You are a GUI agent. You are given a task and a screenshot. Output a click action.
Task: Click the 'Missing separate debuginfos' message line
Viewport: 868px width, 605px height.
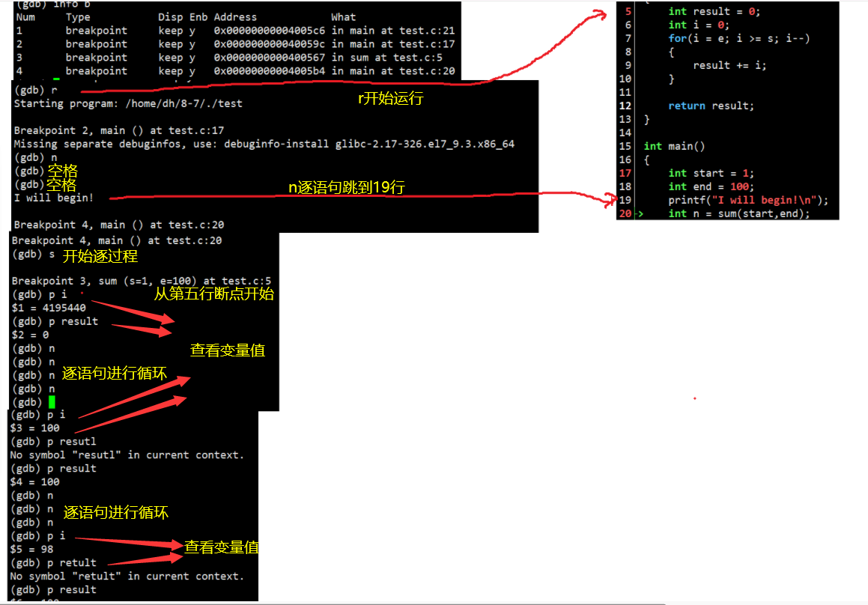pyautogui.click(x=264, y=144)
